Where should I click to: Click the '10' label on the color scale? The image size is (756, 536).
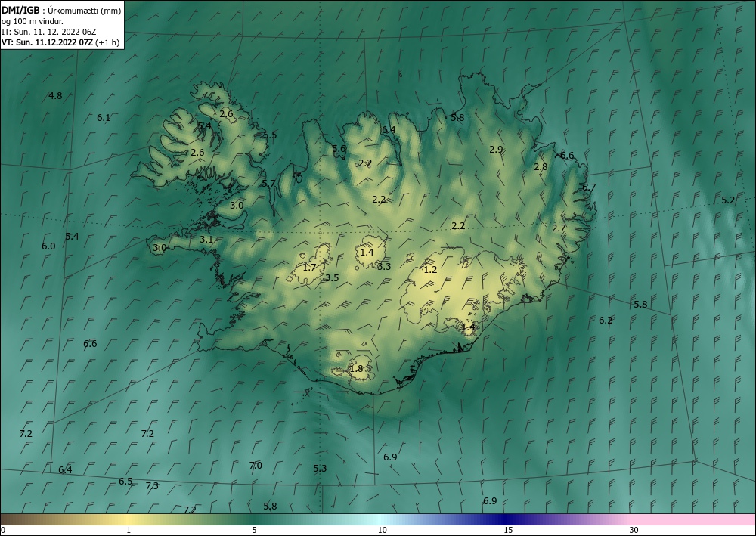click(x=382, y=531)
